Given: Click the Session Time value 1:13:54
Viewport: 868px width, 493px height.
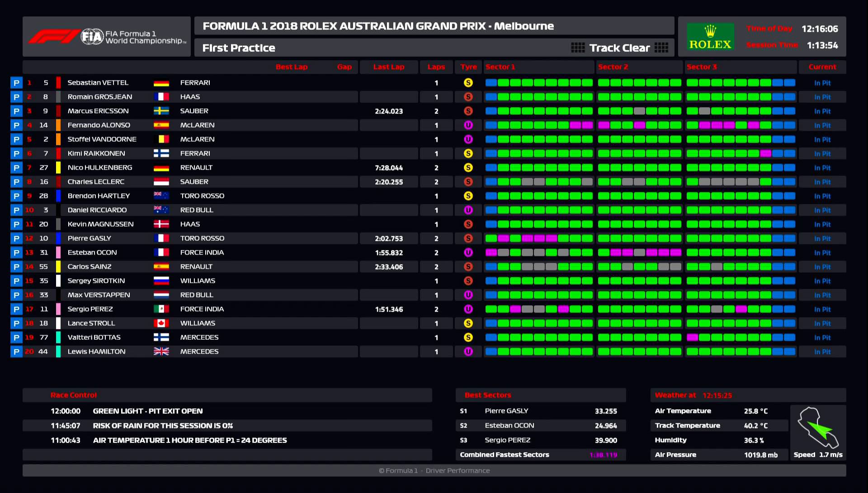Looking at the screenshot, I should [822, 45].
